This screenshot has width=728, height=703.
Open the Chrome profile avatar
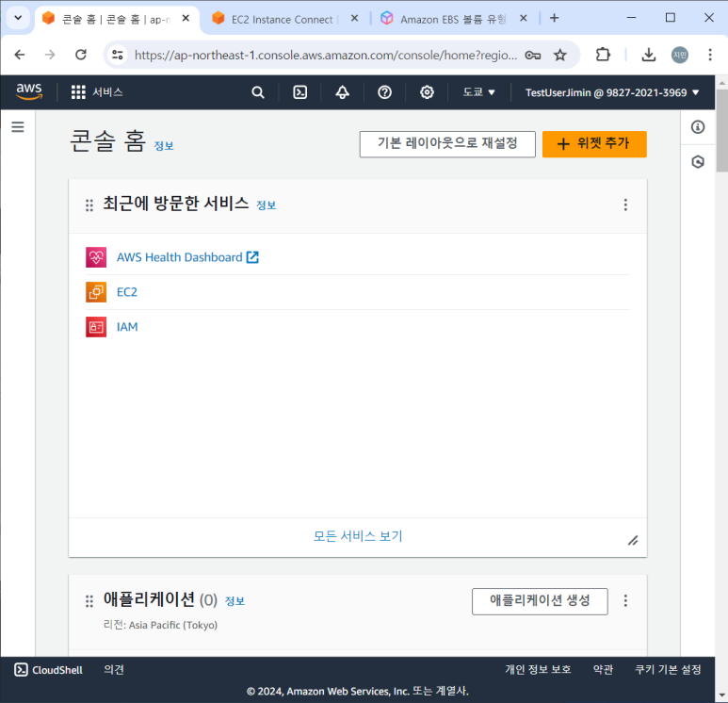click(680, 55)
